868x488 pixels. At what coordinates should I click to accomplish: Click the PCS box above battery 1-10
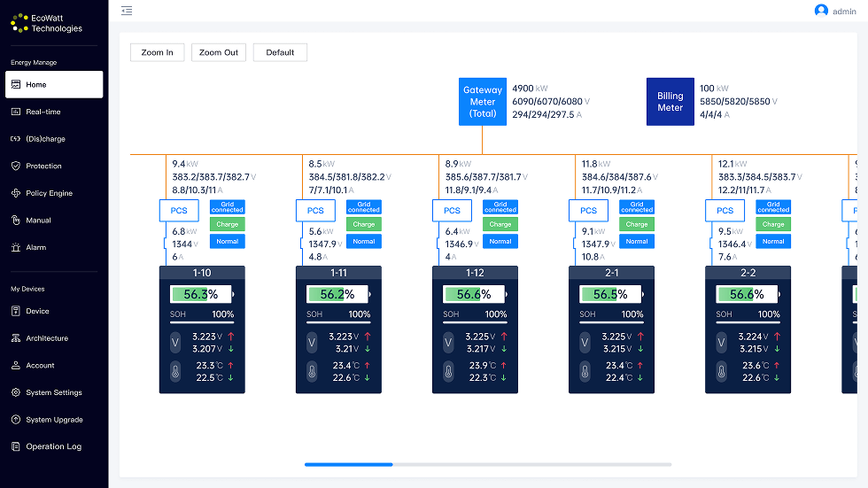pyautogui.click(x=179, y=211)
